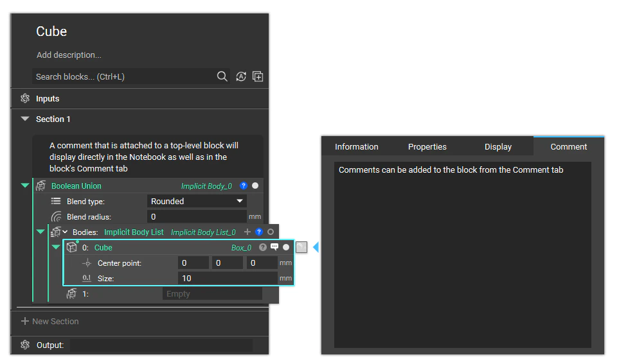Screen dimensions: 619x364
Task: Click the Implicit Body List type link
Action: (x=134, y=232)
